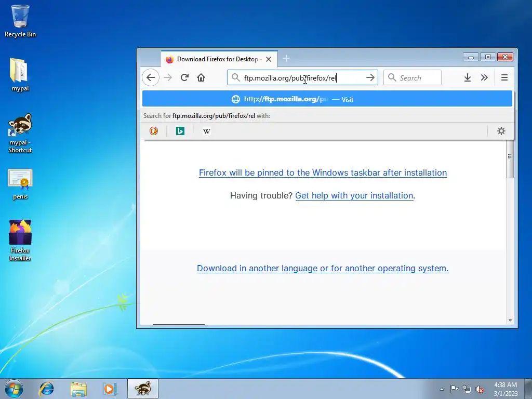Open the hamburger application menu
The height and width of the screenshot is (399, 532).
point(504,78)
